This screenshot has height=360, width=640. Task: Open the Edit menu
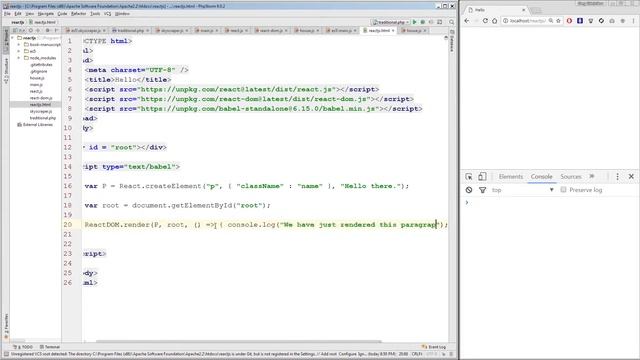click(18, 14)
